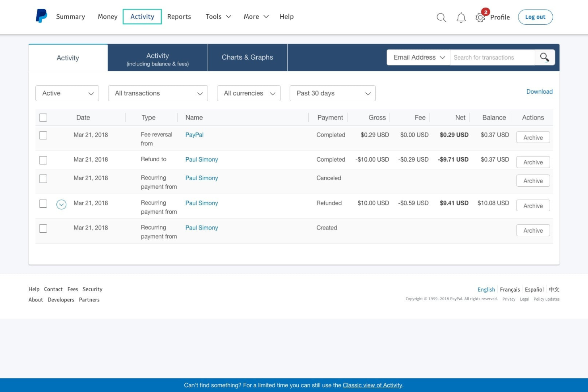The image size is (588, 392).
Task: Open the All currencies dropdown
Action: (248, 93)
